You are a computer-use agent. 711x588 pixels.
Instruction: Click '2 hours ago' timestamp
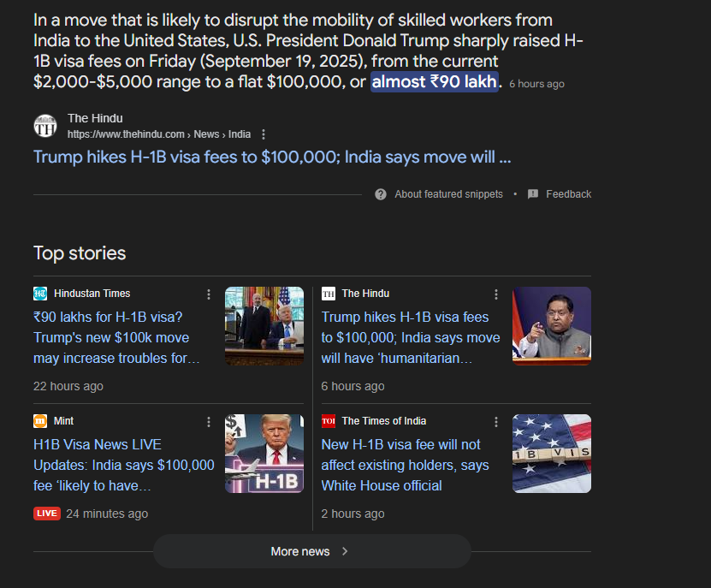(353, 514)
